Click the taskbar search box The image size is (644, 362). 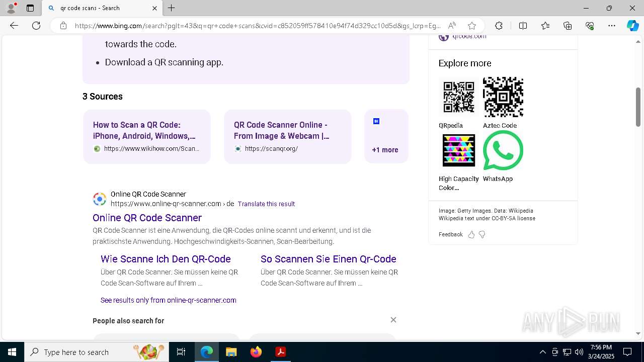click(97, 352)
